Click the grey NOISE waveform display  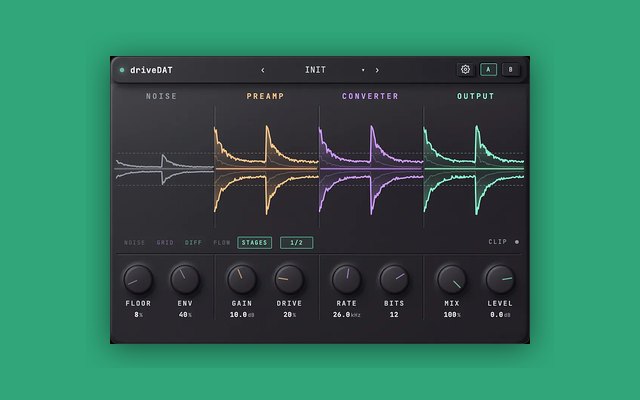[x=164, y=169]
